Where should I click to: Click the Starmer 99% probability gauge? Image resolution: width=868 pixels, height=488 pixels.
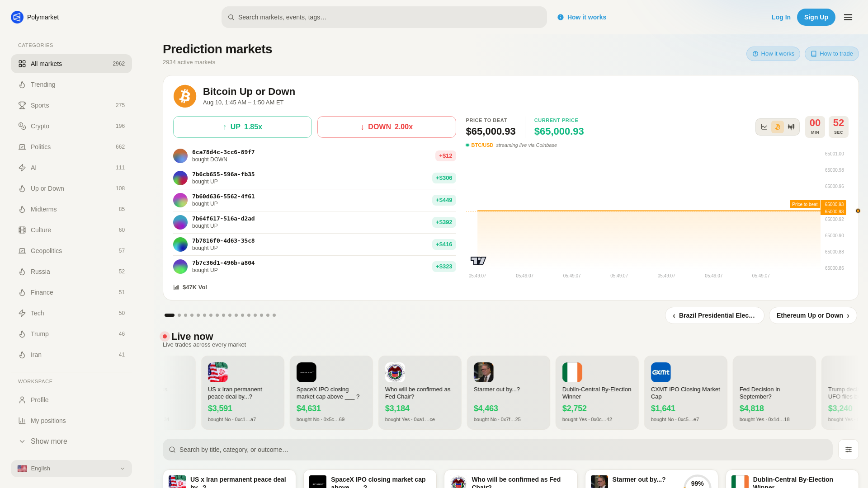pyautogui.click(x=698, y=482)
